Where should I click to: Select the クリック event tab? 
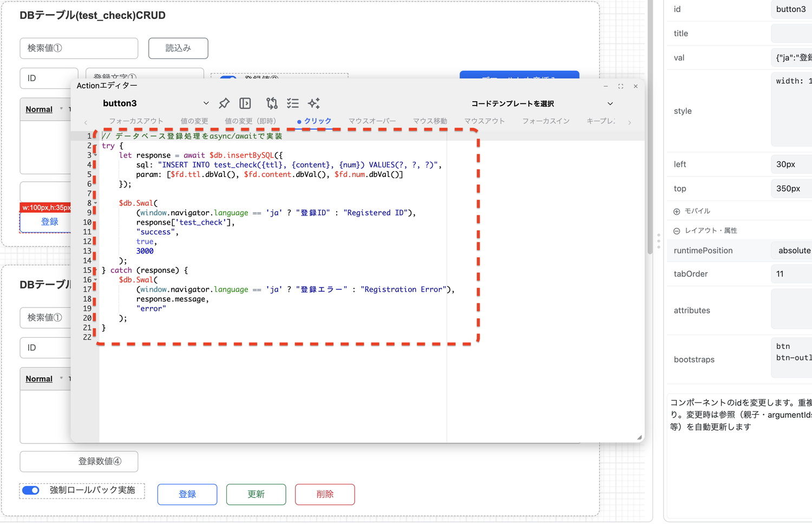[x=314, y=121]
